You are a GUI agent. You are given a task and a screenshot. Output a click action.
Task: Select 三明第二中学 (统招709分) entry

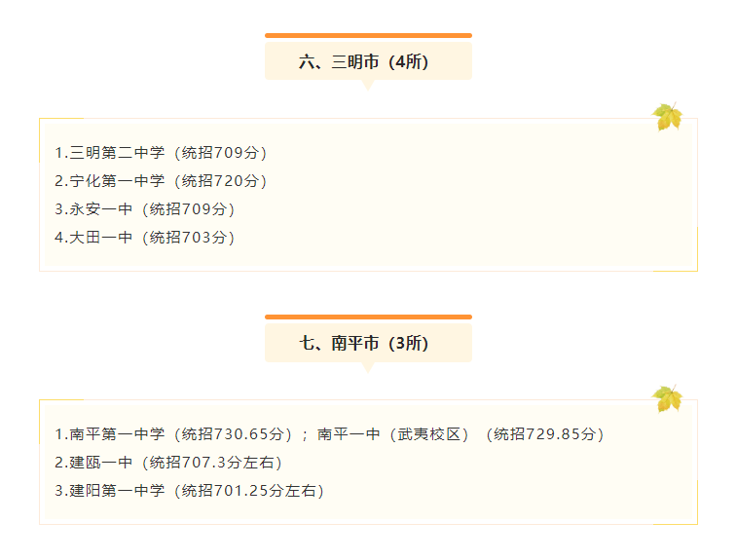161,153
